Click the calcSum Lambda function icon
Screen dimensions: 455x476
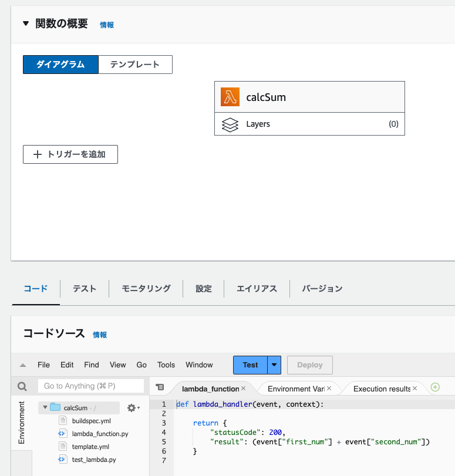point(230,97)
